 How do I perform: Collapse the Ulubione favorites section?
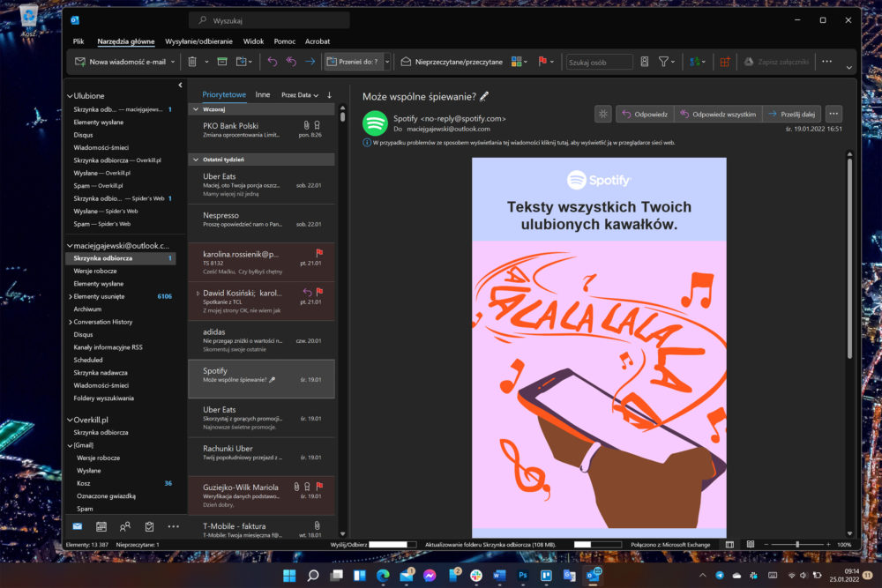[x=70, y=96]
